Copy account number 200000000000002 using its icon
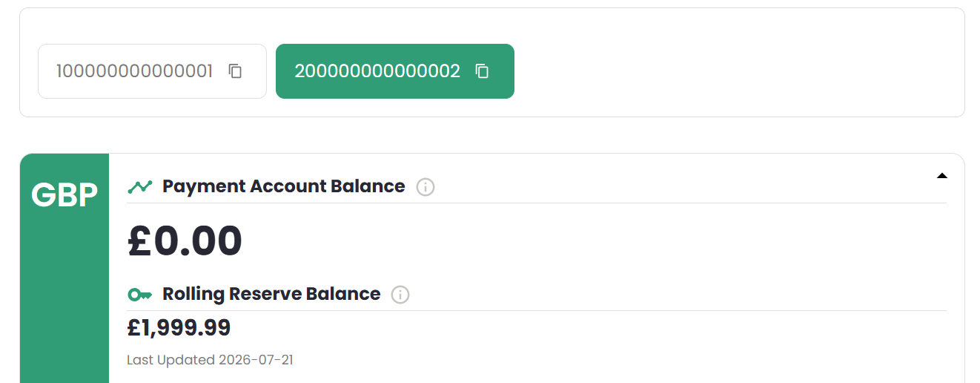The image size is (980, 383). pos(482,71)
